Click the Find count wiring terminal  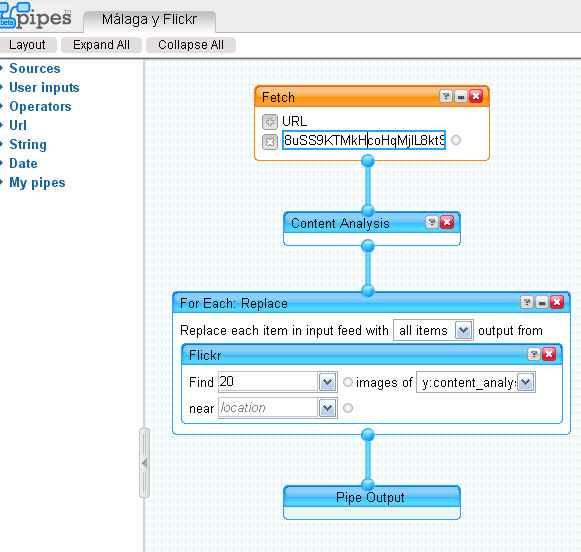[348, 382]
